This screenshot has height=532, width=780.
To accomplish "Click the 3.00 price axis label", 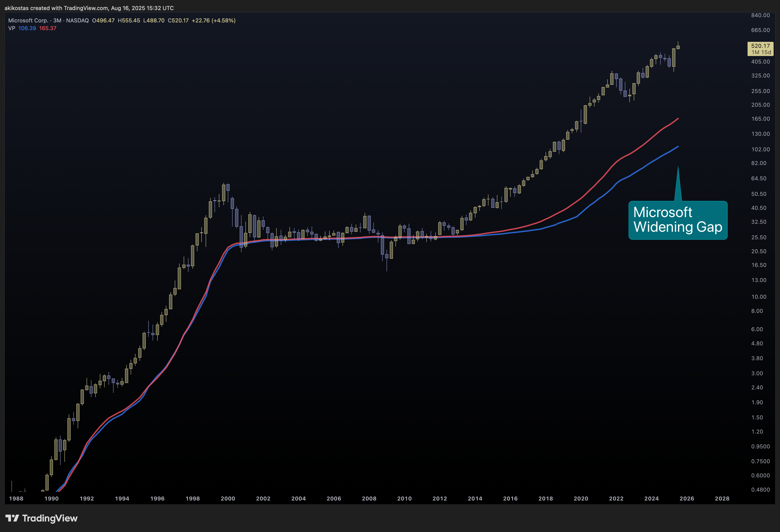I will [757, 374].
